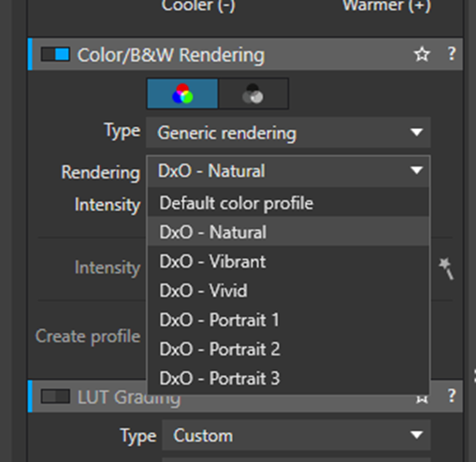Viewport: 476px width, 462px height.
Task: Select DxO - Vibrant rendering option
Action: 288,261
